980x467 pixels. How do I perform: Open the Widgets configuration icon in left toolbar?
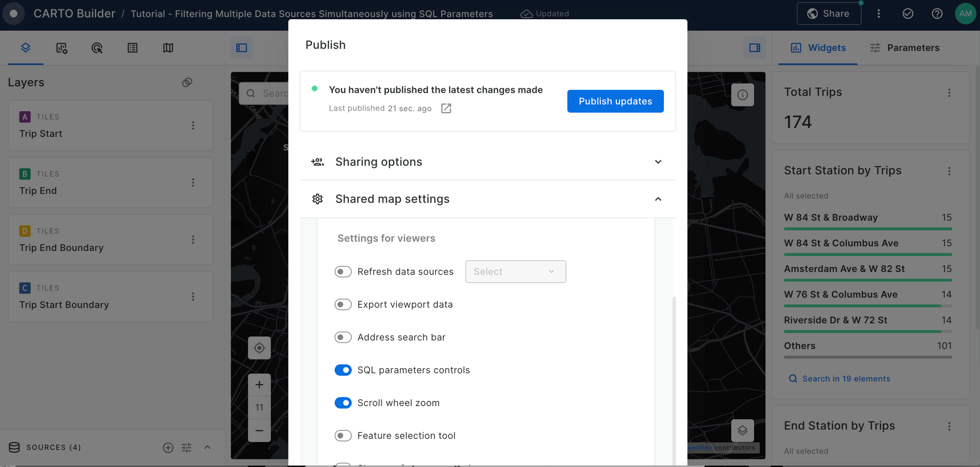point(61,48)
